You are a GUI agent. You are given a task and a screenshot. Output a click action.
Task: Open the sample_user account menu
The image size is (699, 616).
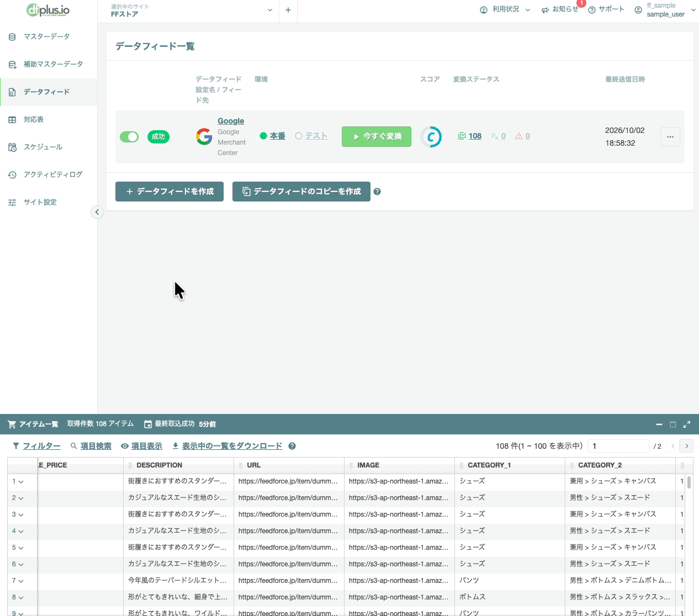coord(665,10)
